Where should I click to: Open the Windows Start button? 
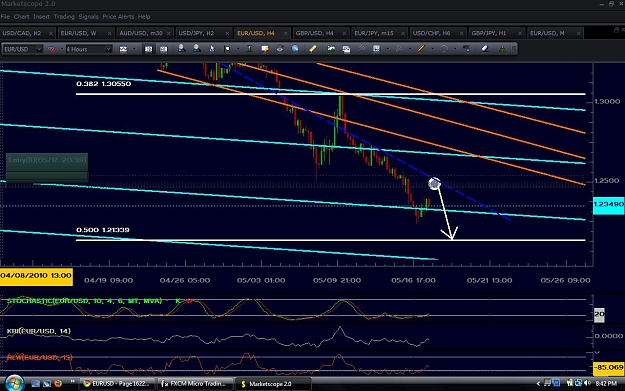pyautogui.click(x=14, y=383)
